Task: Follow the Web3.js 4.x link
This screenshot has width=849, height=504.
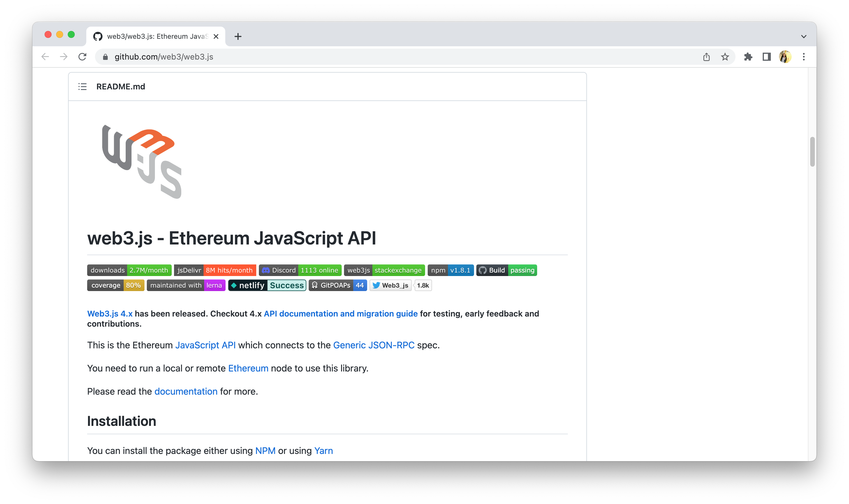Action: click(x=110, y=313)
